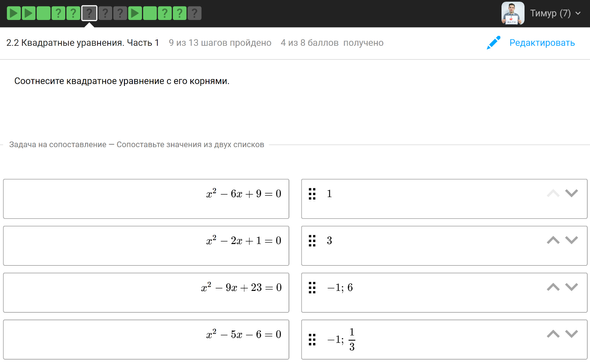Click the Редактировать link

click(x=542, y=43)
